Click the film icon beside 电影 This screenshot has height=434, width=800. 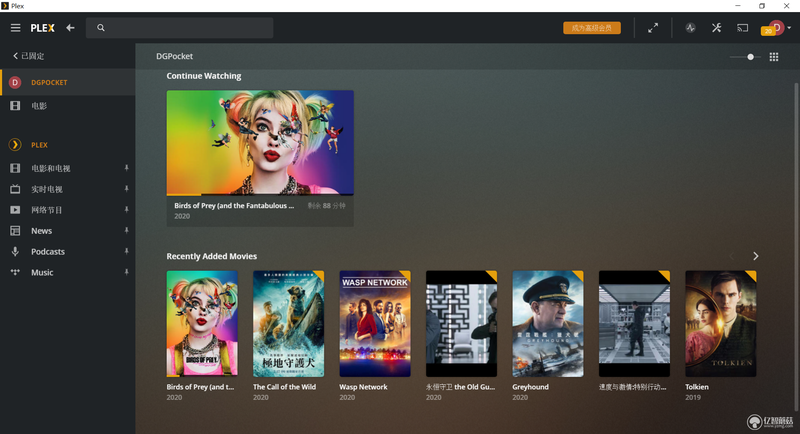click(15, 106)
